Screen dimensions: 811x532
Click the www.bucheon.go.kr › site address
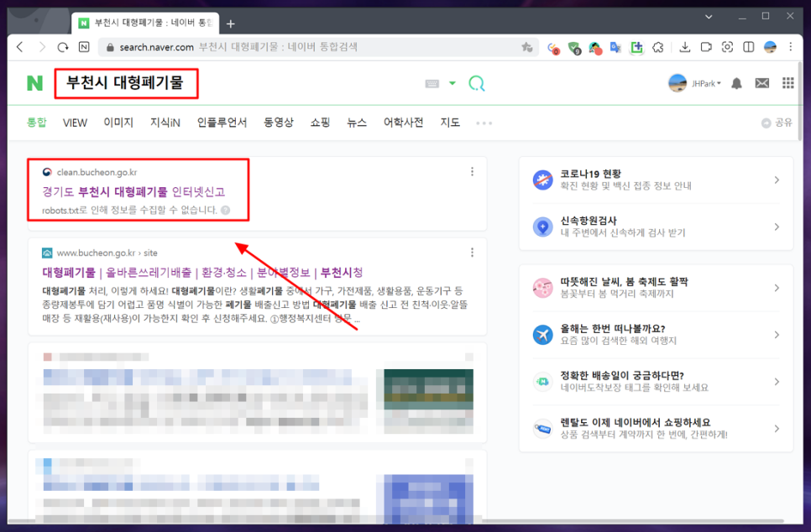107,253
